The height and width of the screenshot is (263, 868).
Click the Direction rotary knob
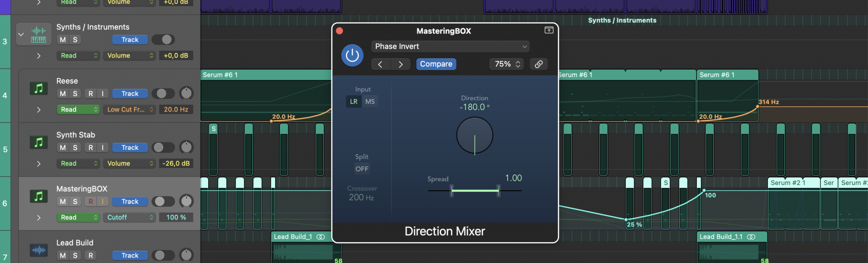pyautogui.click(x=475, y=136)
